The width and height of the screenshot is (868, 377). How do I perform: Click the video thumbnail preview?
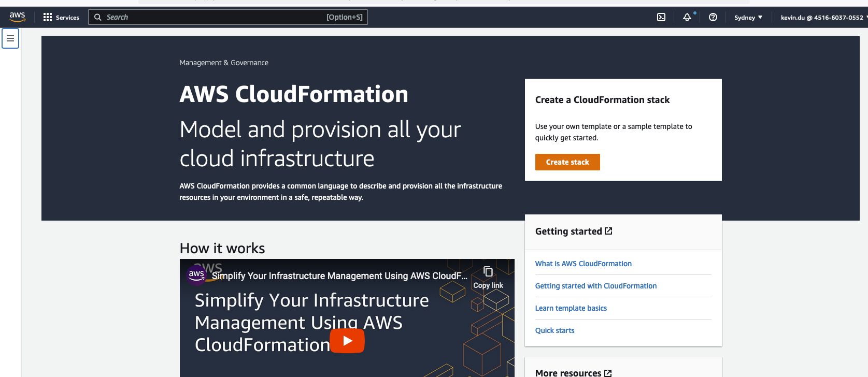tap(347, 318)
